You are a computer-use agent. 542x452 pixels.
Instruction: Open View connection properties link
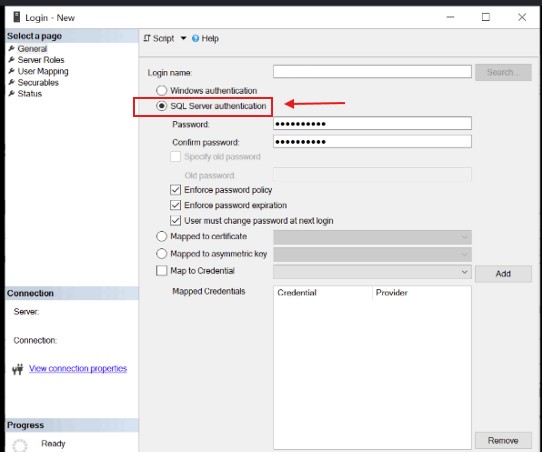tap(78, 369)
